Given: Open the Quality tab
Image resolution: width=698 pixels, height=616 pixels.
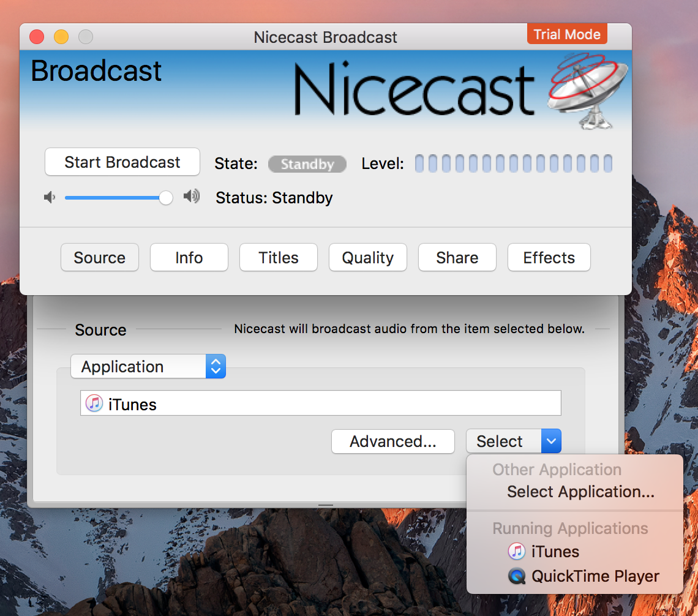Looking at the screenshot, I should [368, 257].
